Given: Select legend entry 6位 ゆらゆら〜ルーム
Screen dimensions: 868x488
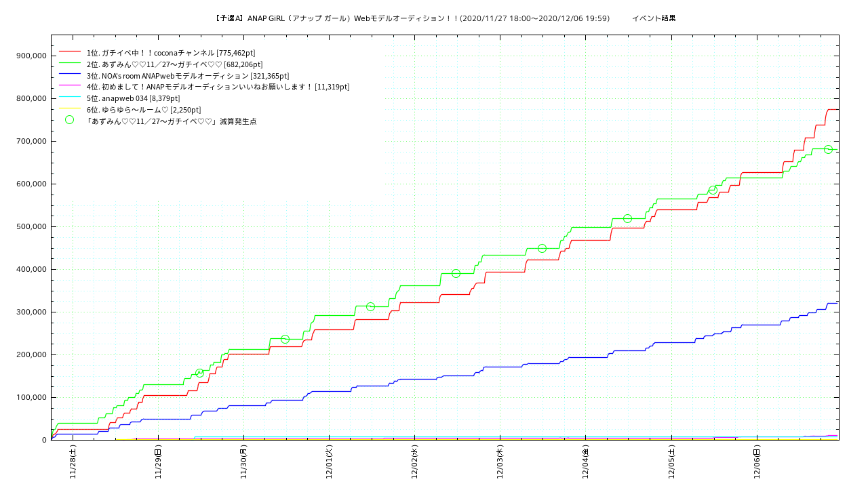Looking at the screenshot, I should click(144, 110).
